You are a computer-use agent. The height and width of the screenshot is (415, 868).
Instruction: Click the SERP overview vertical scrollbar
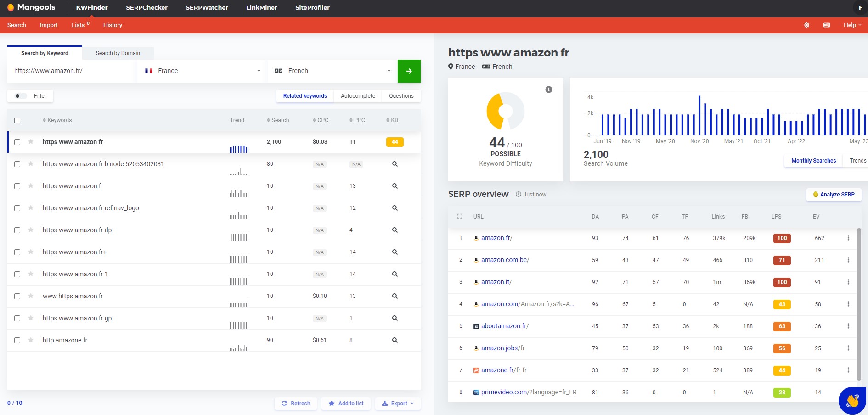point(859,304)
